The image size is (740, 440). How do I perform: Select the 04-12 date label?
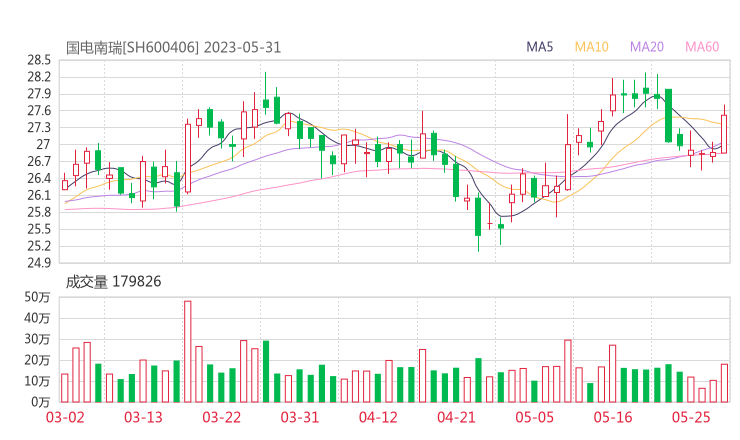(378, 417)
